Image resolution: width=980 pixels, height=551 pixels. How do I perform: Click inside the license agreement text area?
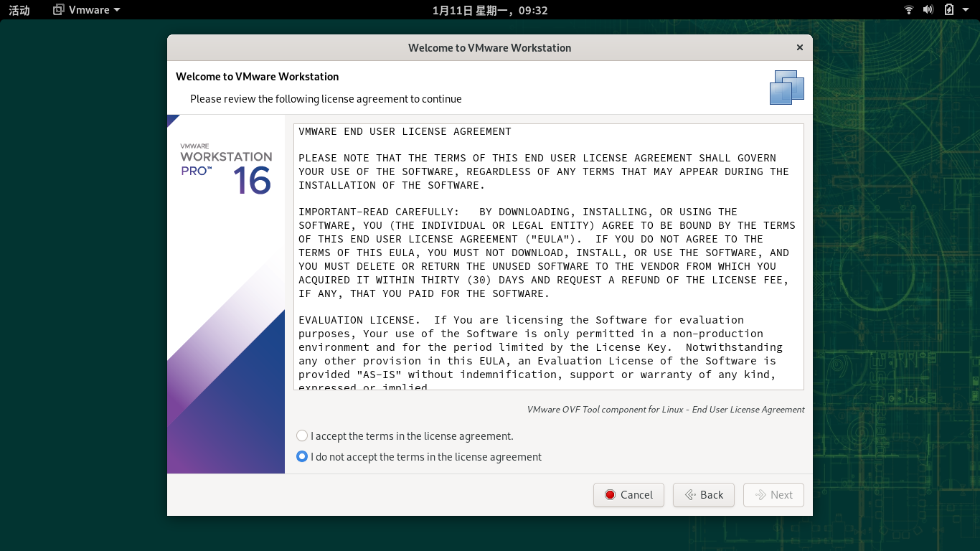click(x=549, y=257)
